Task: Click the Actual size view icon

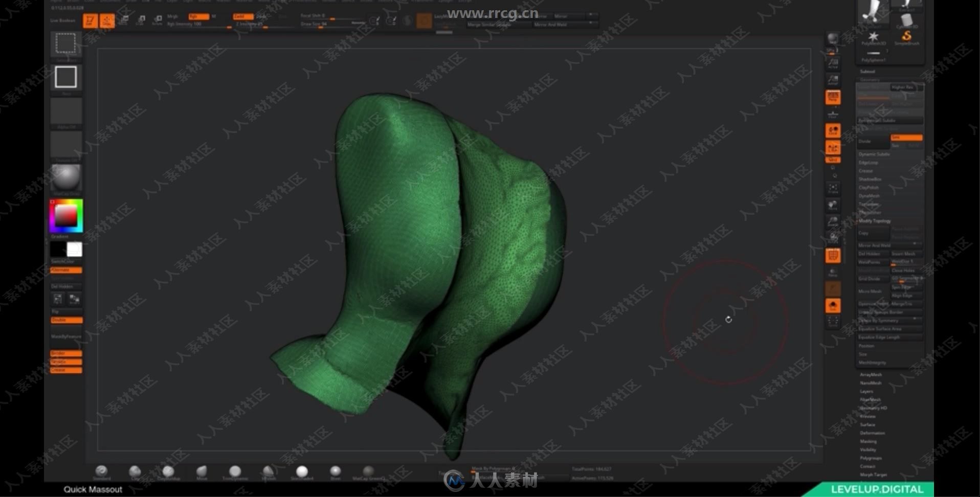Action: point(833,63)
